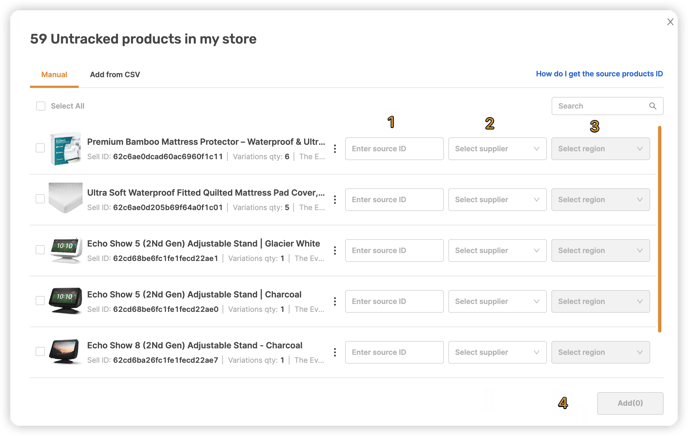Switch to the Add from CSV tab
Viewport: 688px width, 436px height.
115,75
